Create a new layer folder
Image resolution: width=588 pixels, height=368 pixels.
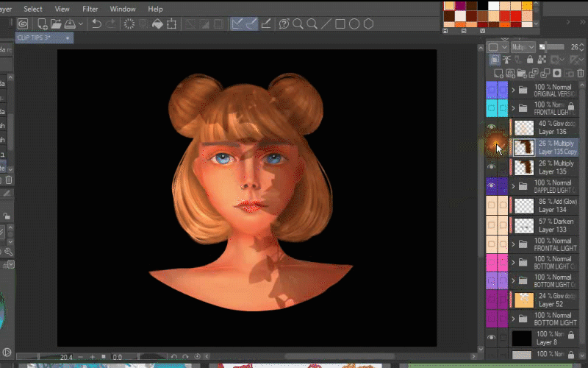tap(522, 73)
